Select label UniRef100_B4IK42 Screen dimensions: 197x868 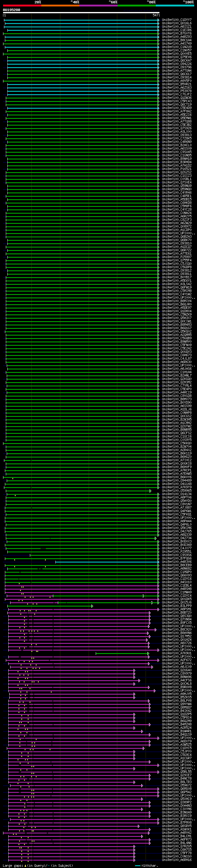[x=177, y=711]
